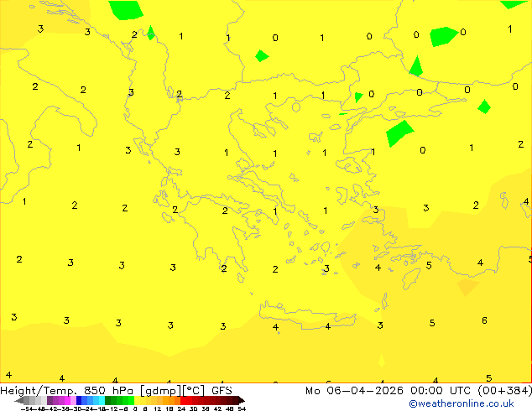Viewport: 532px width, 411px height.
Task: Pick the light pink legend swatch
Action: (x=73, y=400)
